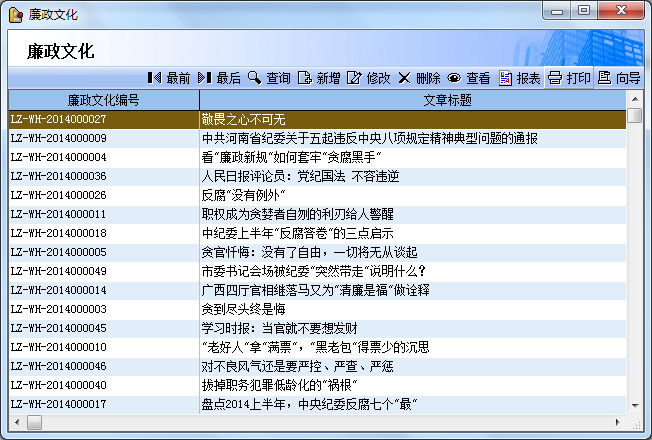This screenshot has width=652, height=440.
Task: Open the 报表 report tool
Action: coord(520,78)
